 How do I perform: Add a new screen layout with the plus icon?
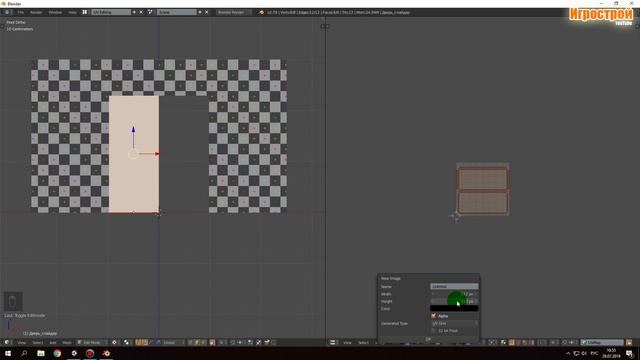(134, 12)
